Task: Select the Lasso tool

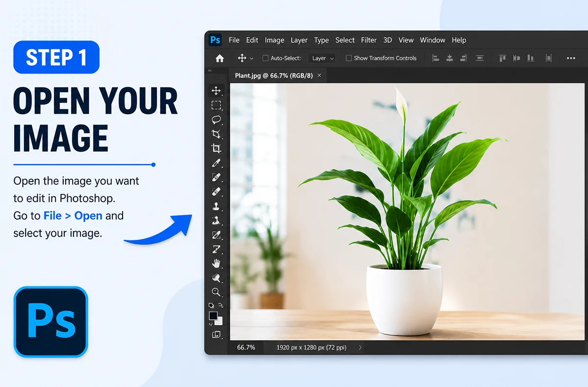Action: click(216, 119)
